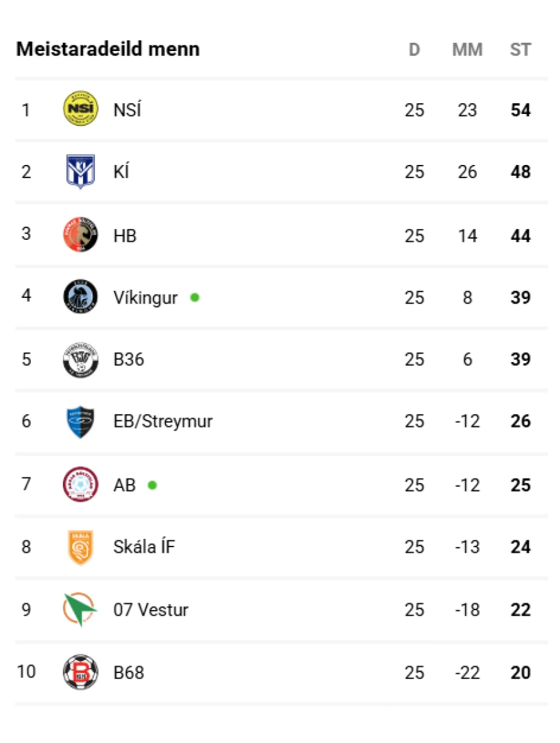Screen dimensions: 560x743
Task: Open the Víkingur club crest
Action: pyautogui.click(x=81, y=297)
